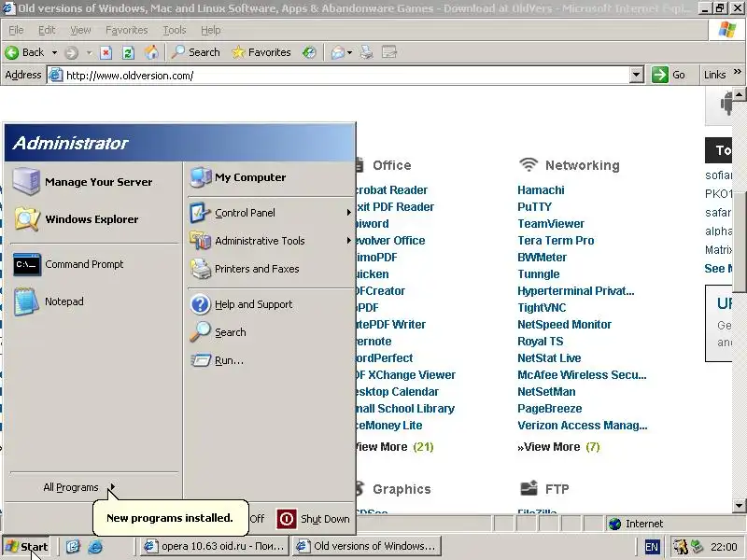This screenshot has height=560, width=747.
Task: Click the EN language indicator
Action: (x=652, y=547)
